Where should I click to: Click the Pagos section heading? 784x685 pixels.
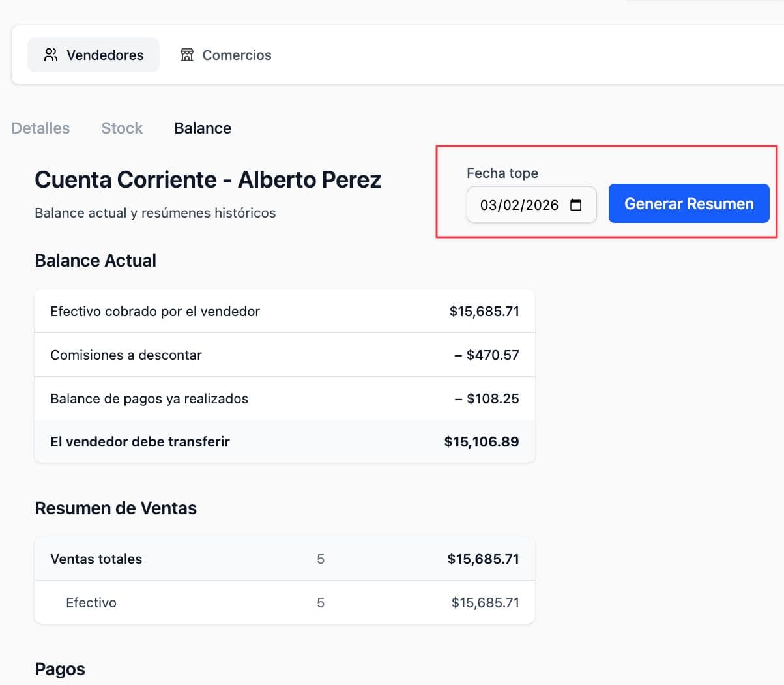click(x=59, y=669)
